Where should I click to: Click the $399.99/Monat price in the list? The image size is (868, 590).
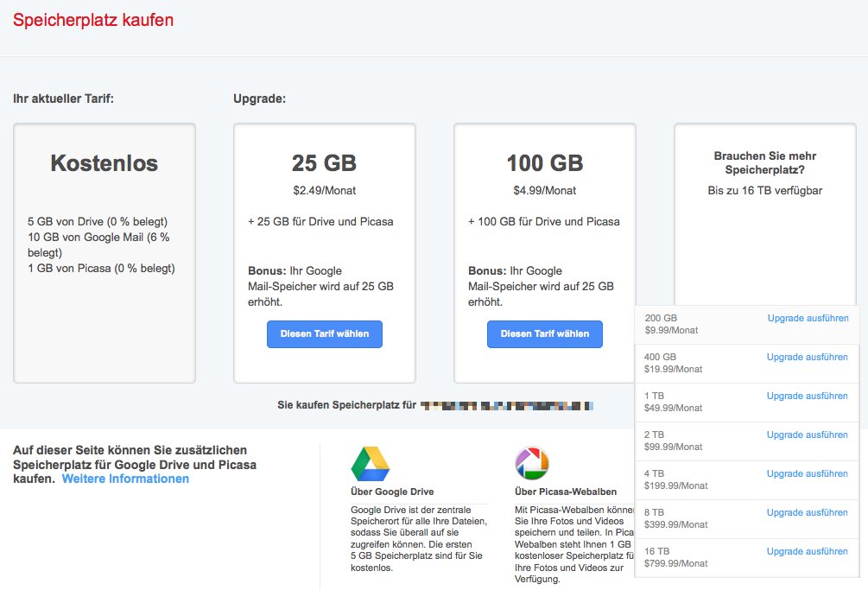[676, 524]
